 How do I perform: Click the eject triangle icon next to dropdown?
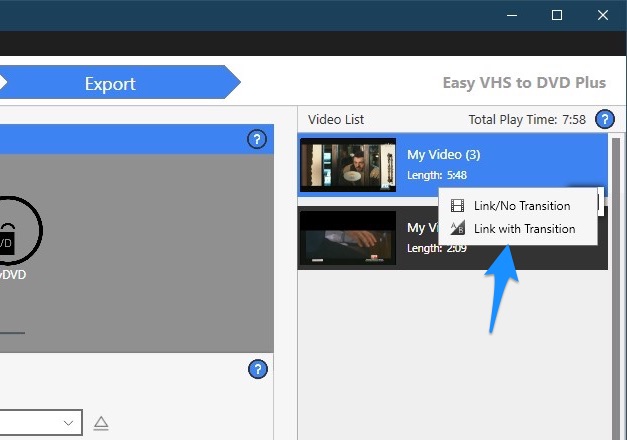(x=101, y=424)
